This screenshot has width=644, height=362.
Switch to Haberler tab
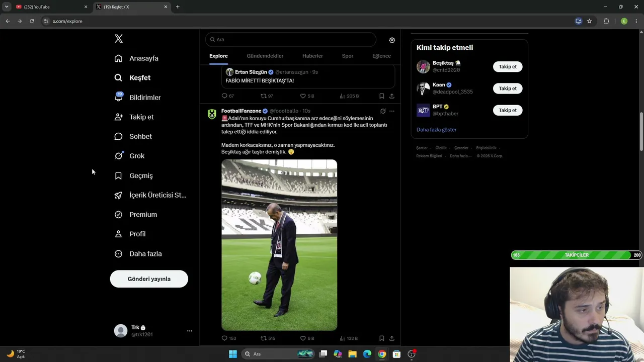click(x=312, y=56)
